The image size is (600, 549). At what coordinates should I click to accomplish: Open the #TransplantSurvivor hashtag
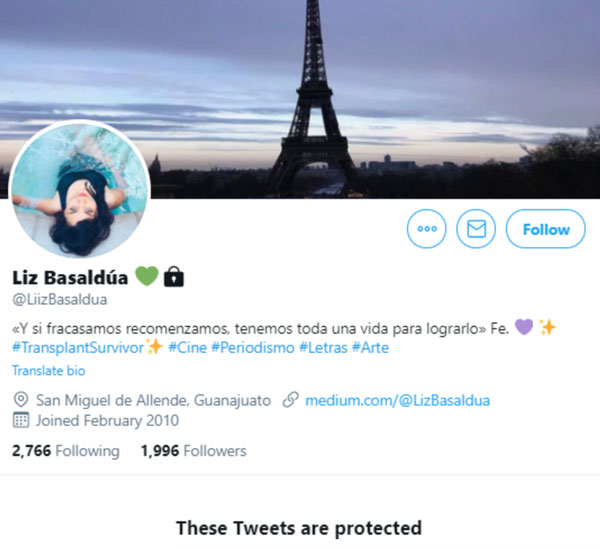(x=78, y=348)
